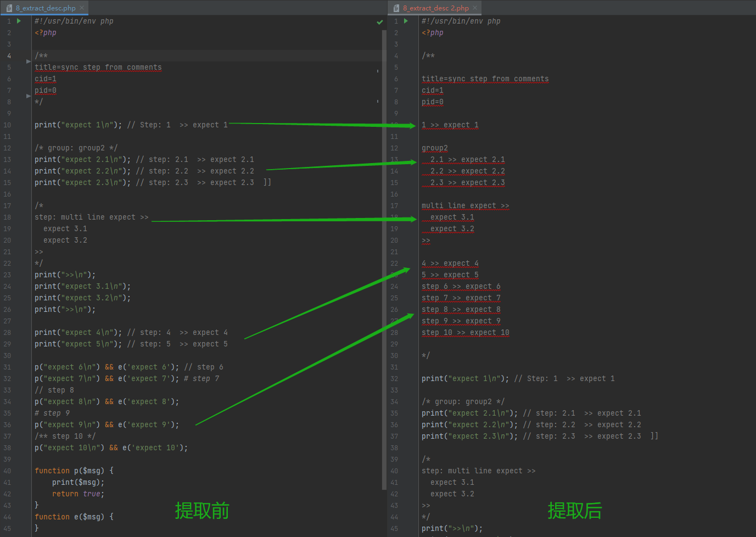This screenshot has height=537, width=756.
Task: Click the run icon in left editor gutter
Action: pyautogui.click(x=19, y=21)
